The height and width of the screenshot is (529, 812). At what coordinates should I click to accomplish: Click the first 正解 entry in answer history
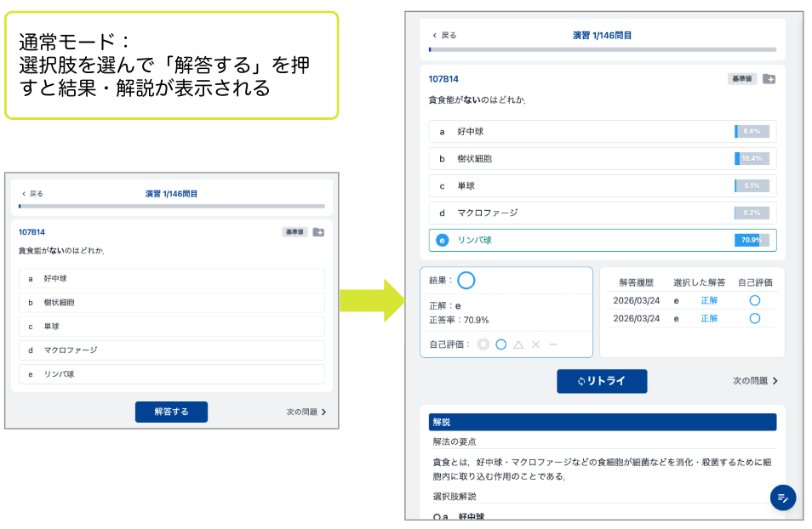[x=708, y=300]
